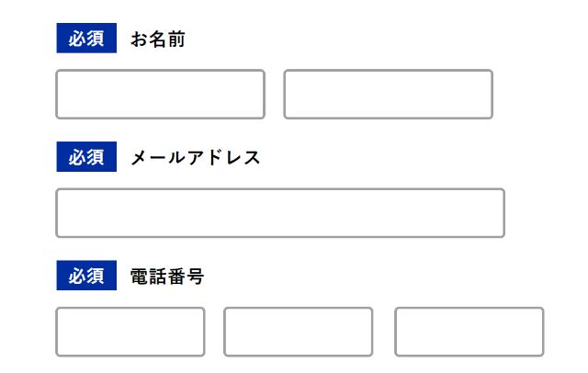
Task: Select the blue required tag above the phone boxes
Action: pyautogui.click(x=86, y=276)
